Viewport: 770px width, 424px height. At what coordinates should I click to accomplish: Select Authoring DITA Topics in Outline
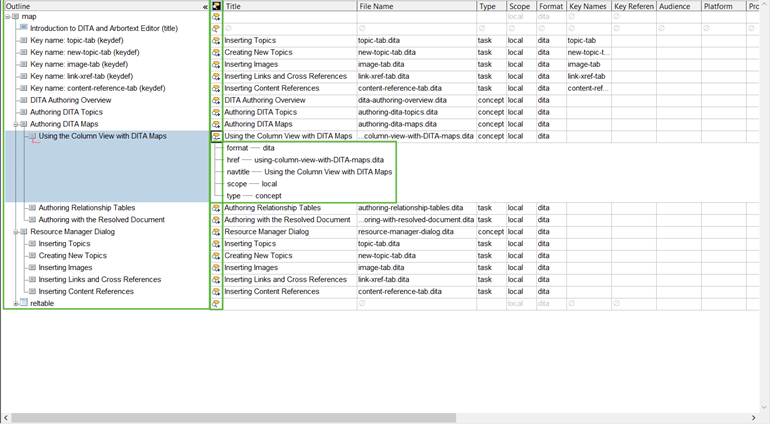tap(66, 112)
